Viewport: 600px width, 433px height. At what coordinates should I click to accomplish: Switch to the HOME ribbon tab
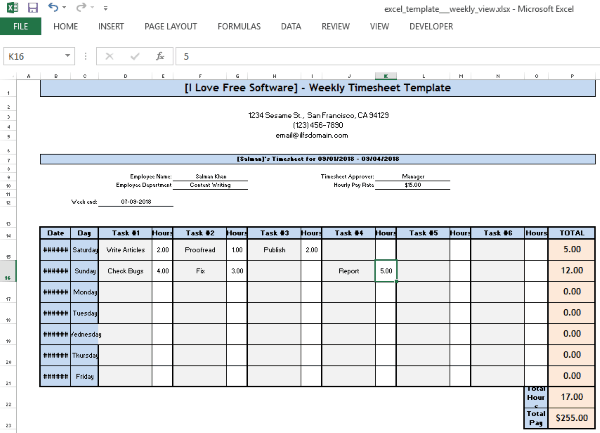65,26
